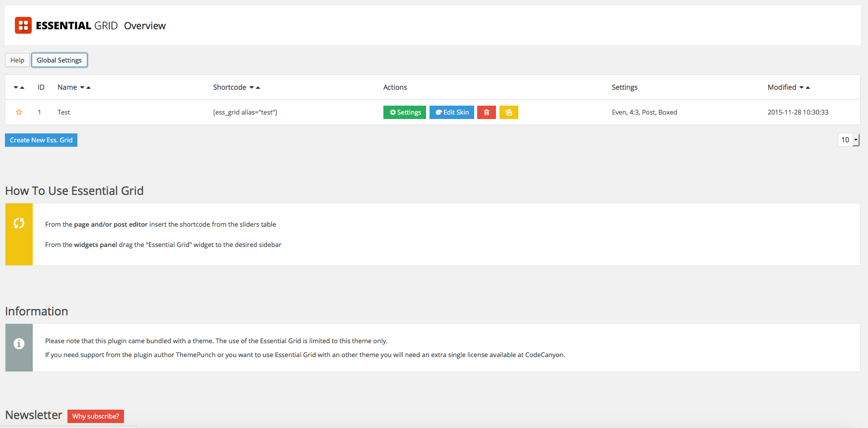Sort Shortcode column descending with down arrow
Image resolution: width=868 pixels, height=428 pixels.
coord(251,88)
